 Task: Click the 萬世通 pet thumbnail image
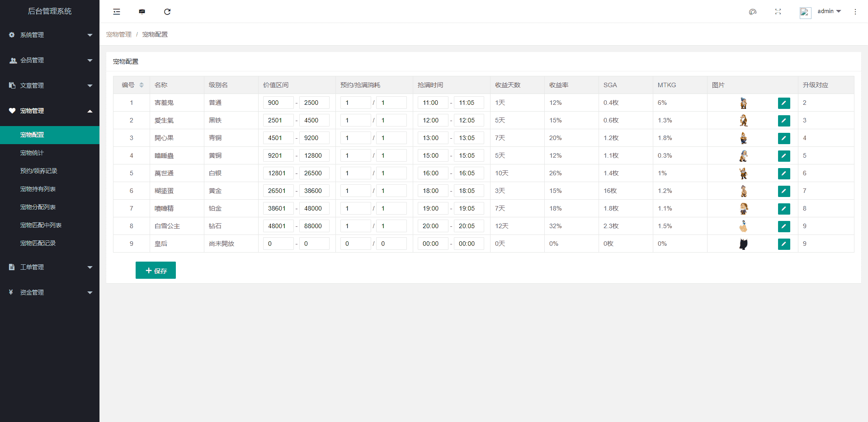743,173
